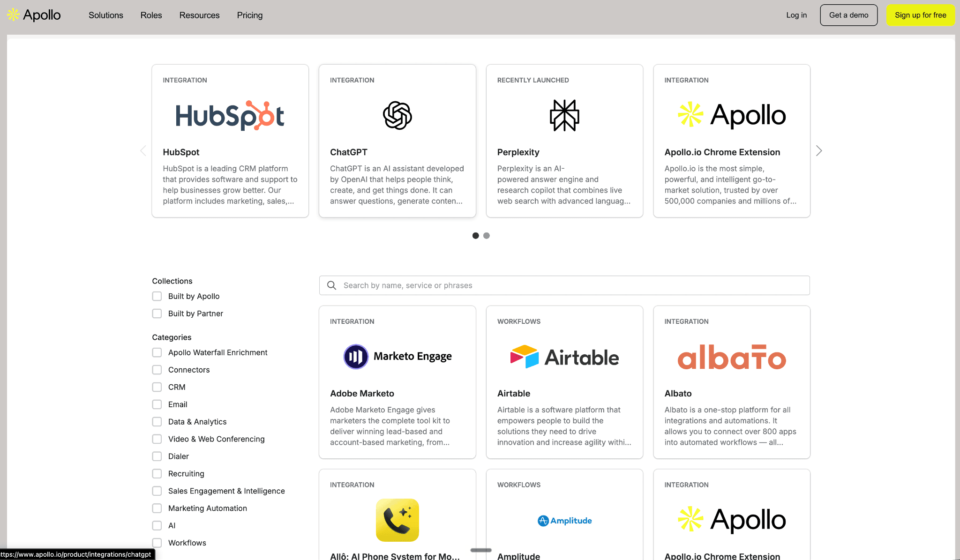Click the Apollo logo in the top carousel card
The image size is (960, 560).
click(x=732, y=115)
